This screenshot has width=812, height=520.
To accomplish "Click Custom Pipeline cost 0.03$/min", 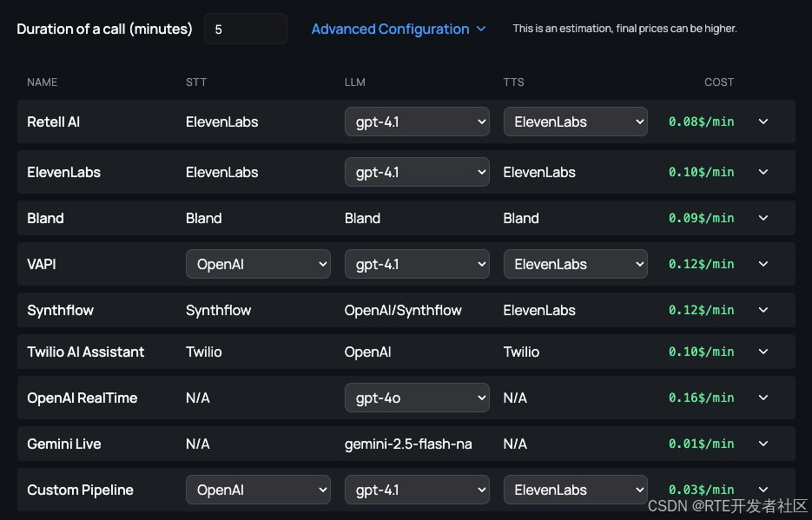I will (701, 490).
